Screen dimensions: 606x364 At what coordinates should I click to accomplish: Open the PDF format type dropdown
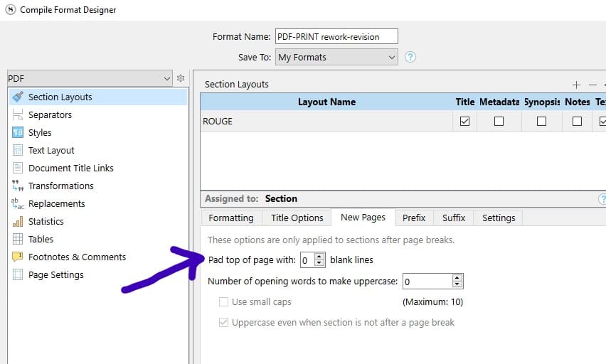coord(90,78)
